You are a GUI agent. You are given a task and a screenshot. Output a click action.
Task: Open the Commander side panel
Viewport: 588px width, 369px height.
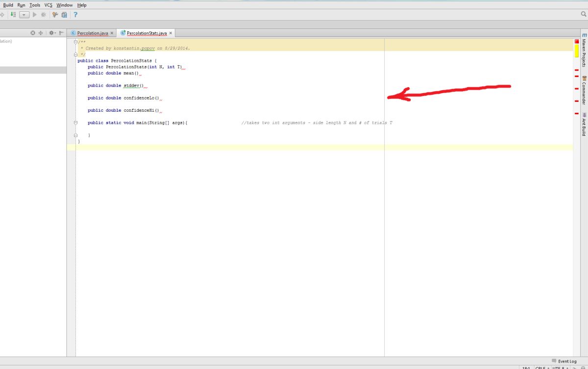click(584, 90)
